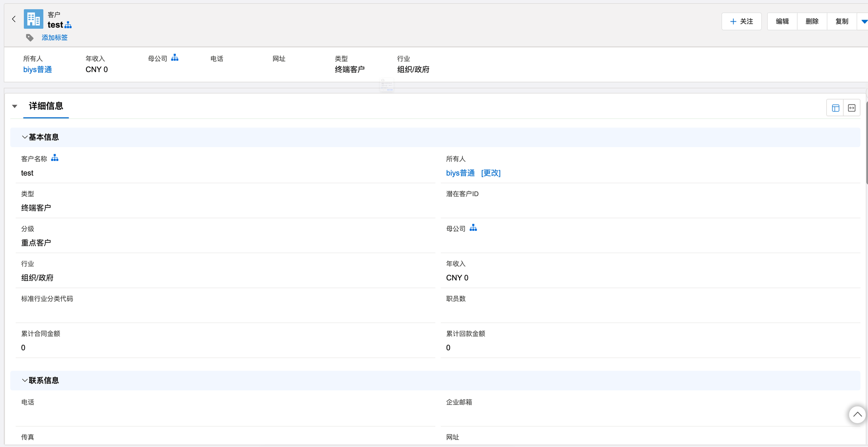868x447 pixels.
Task: Click the back arrow beside the customer icon
Action: click(14, 19)
